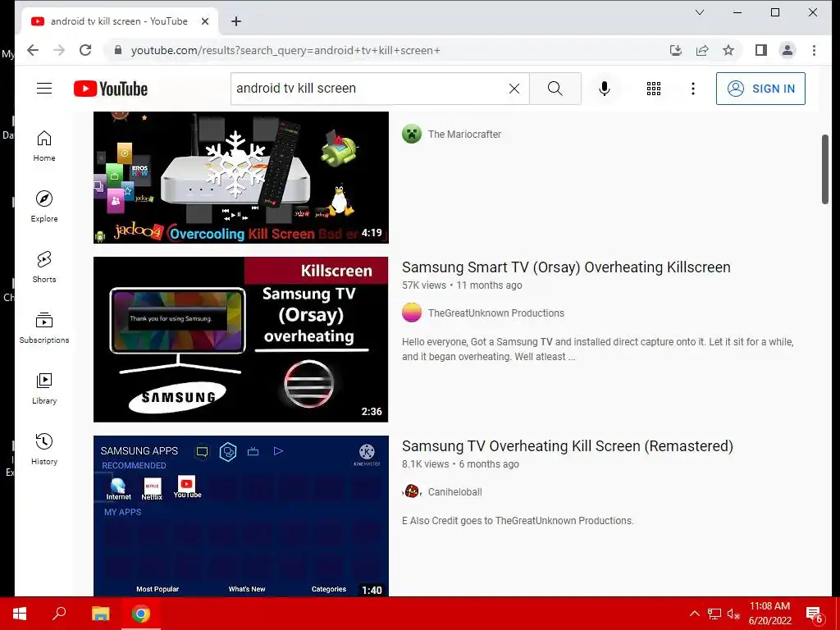Open Chrome three-dot menu
840x630 pixels.
(x=814, y=50)
